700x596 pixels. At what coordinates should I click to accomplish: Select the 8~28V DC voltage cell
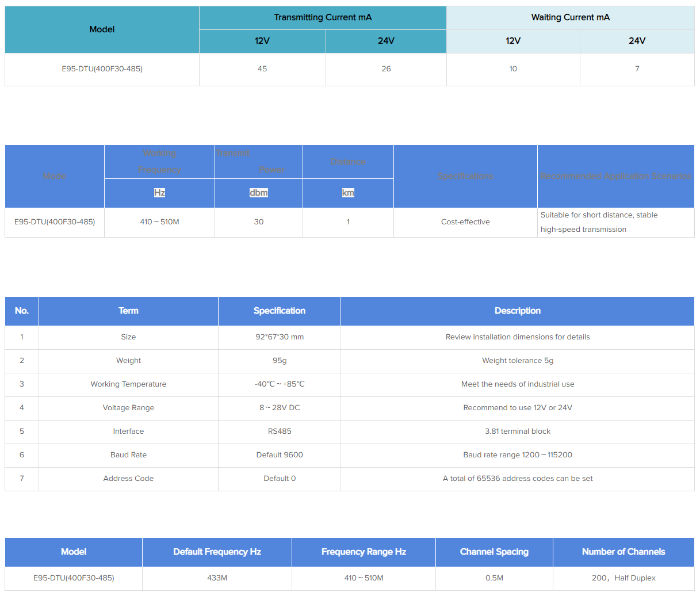(280, 408)
